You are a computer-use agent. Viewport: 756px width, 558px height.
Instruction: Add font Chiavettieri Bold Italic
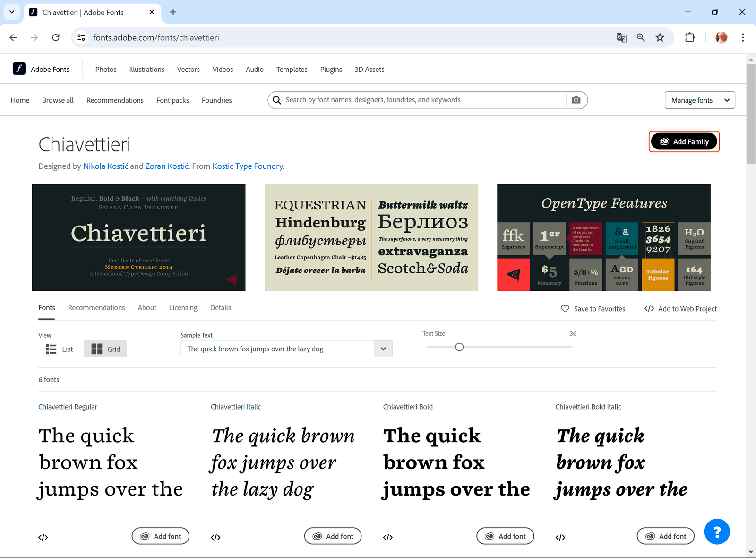coord(666,536)
